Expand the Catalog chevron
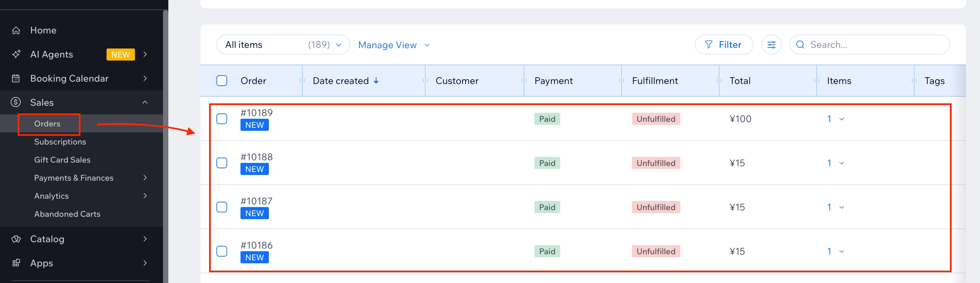 pos(145,239)
